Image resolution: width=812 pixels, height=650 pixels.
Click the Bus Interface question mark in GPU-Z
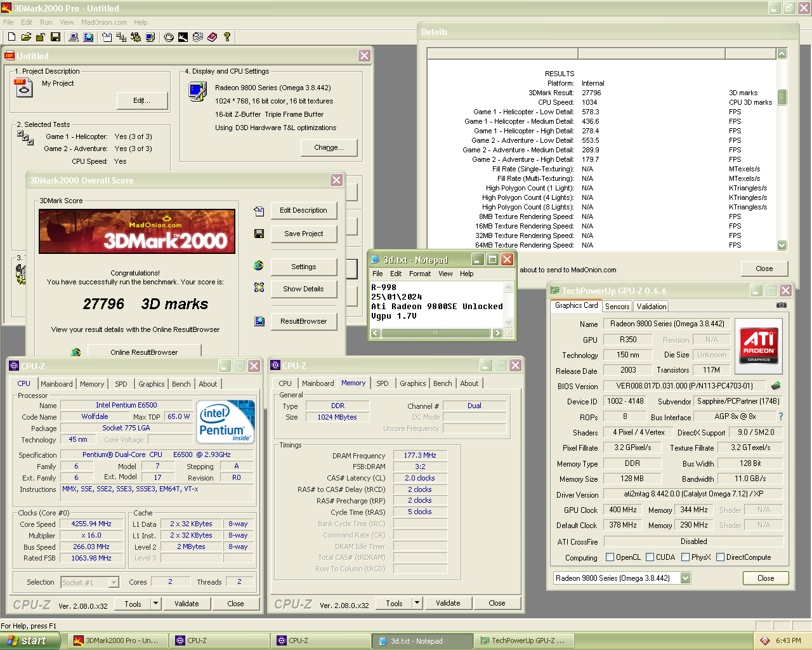pos(780,416)
